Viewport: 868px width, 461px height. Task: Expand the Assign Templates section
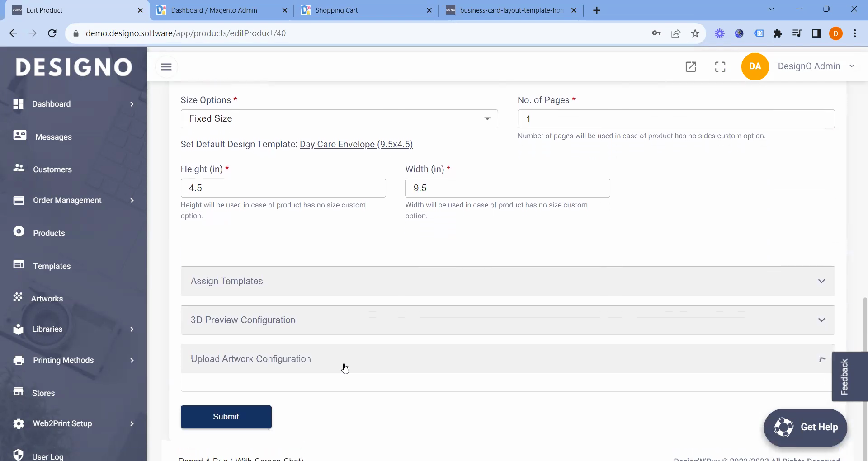pos(507,281)
